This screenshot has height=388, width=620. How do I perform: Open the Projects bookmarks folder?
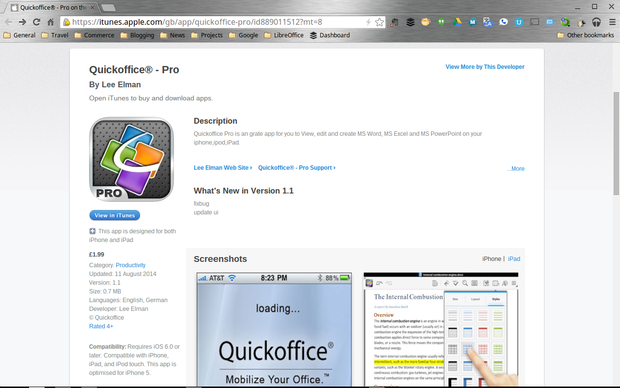point(207,35)
